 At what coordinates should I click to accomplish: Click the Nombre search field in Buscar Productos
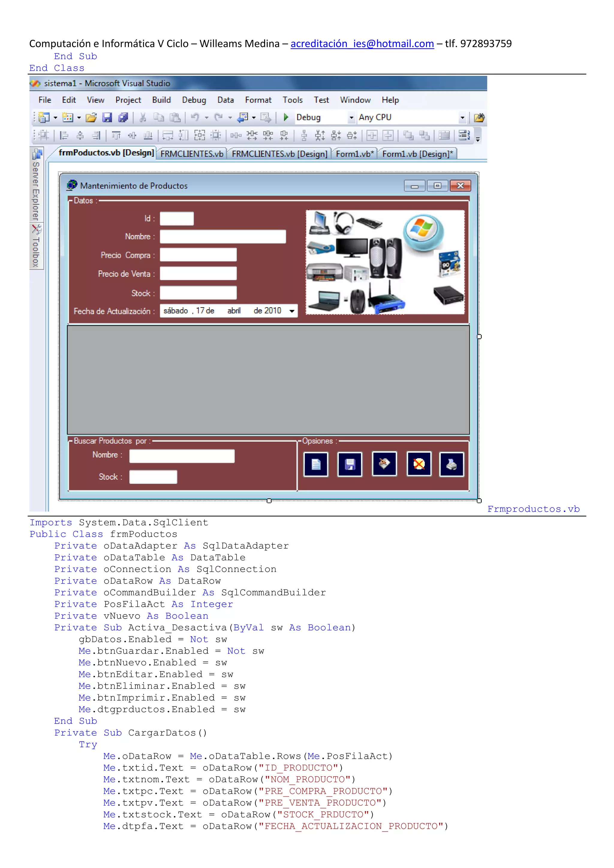click(x=182, y=456)
